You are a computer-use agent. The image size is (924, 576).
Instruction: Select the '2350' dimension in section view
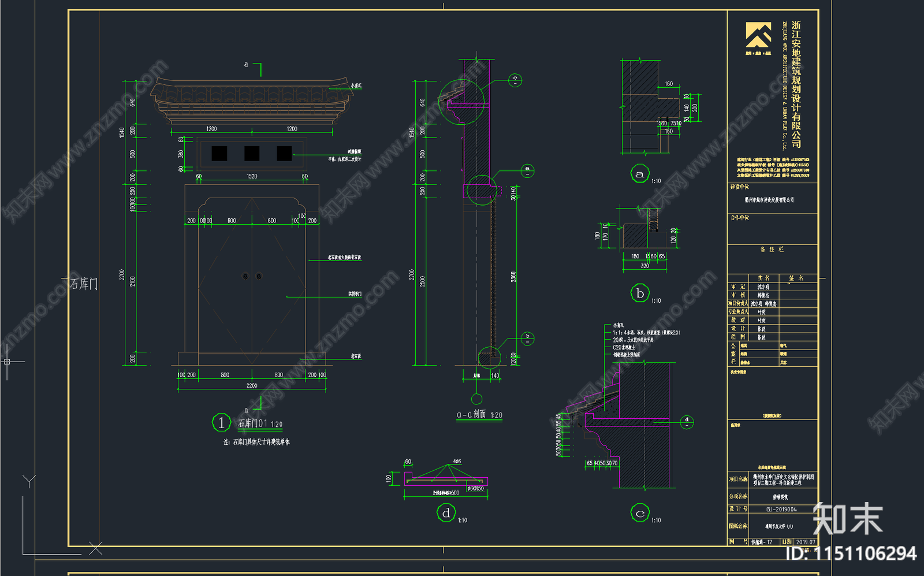pos(513,277)
